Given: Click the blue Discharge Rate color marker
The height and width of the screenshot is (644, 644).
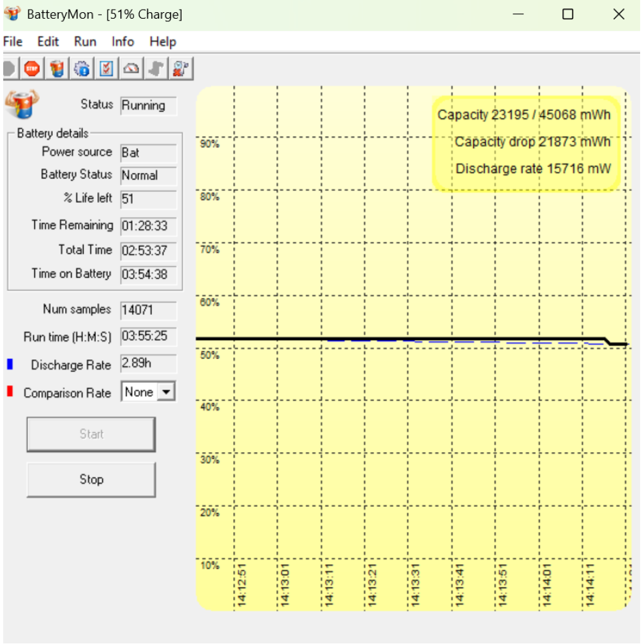Looking at the screenshot, I should [x=10, y=365].
